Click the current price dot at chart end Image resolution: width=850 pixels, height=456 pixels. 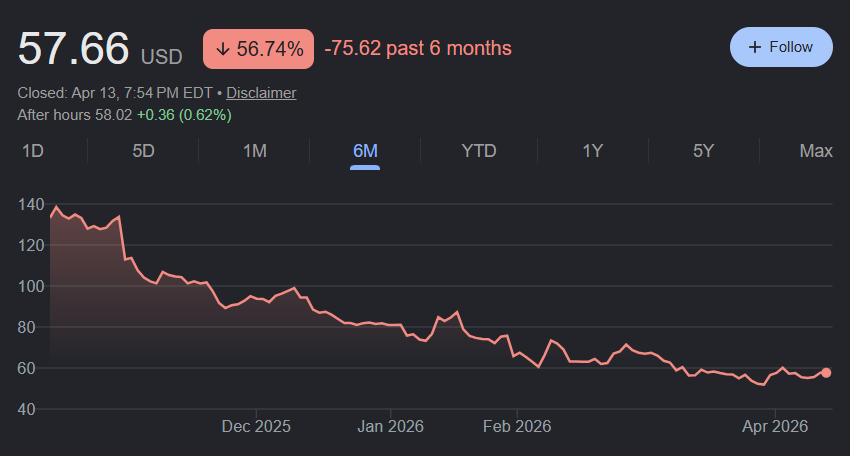826,372
